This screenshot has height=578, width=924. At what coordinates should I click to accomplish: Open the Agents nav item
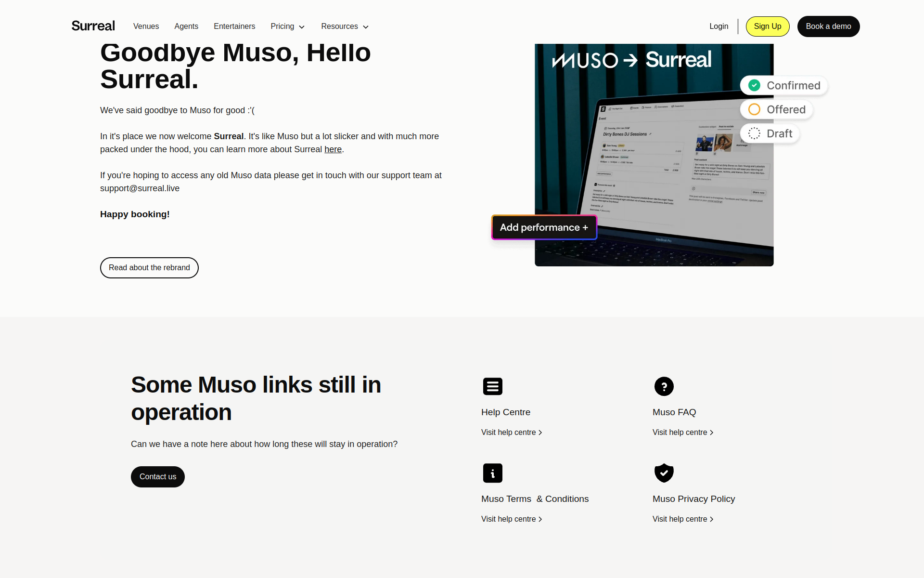(186, 26)
